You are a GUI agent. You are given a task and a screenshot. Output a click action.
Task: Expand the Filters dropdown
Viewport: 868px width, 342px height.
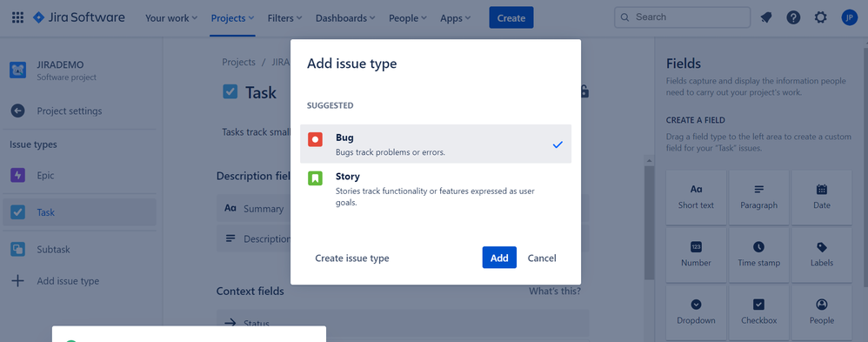pos(284,18)
